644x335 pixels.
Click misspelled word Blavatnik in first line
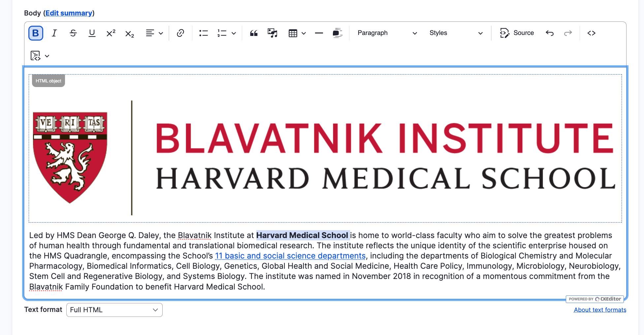point(195,235)
